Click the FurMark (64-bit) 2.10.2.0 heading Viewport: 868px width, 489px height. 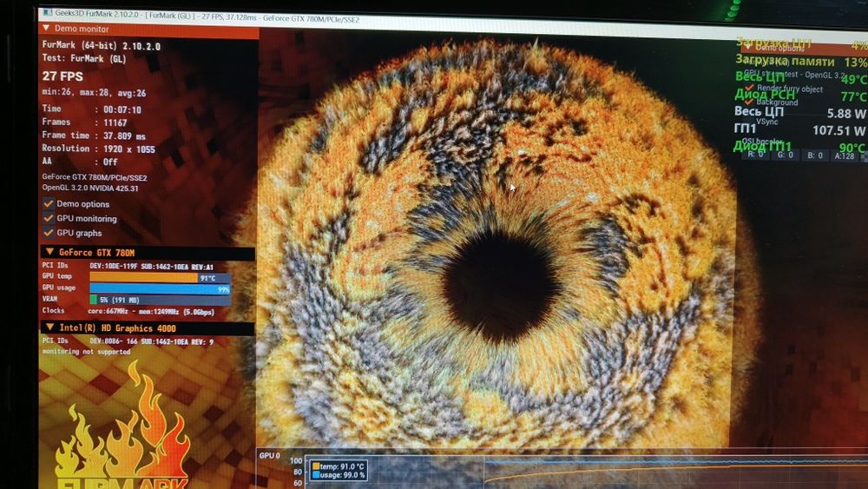click(x=102, y=45)
